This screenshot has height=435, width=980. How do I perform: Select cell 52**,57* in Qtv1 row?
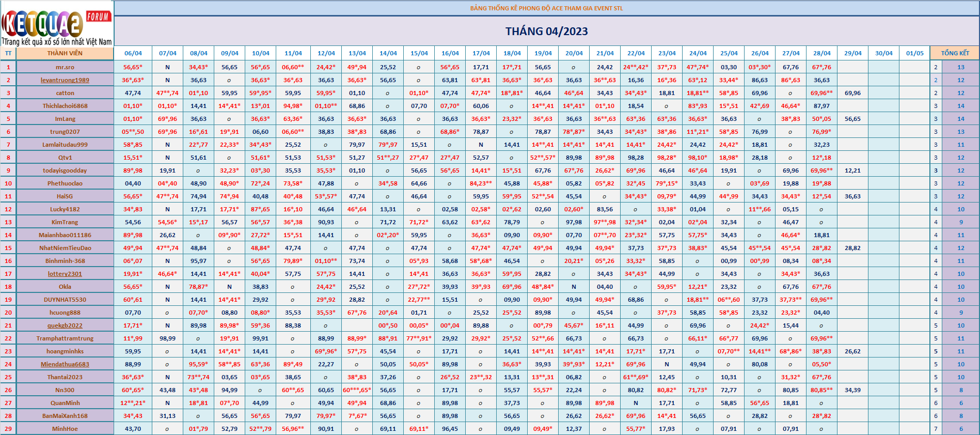tap(543, 158)
